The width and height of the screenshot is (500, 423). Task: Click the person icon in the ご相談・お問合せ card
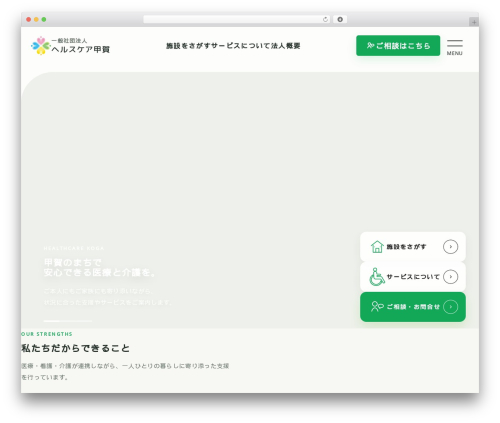(x=377, y=306)
